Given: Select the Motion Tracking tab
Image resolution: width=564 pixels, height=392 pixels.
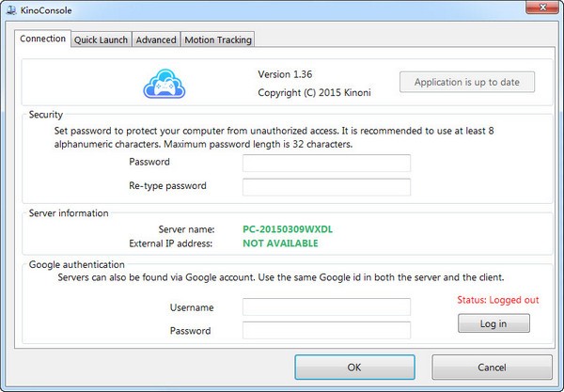Looking at the screenshot, I should tap(217, 39).
